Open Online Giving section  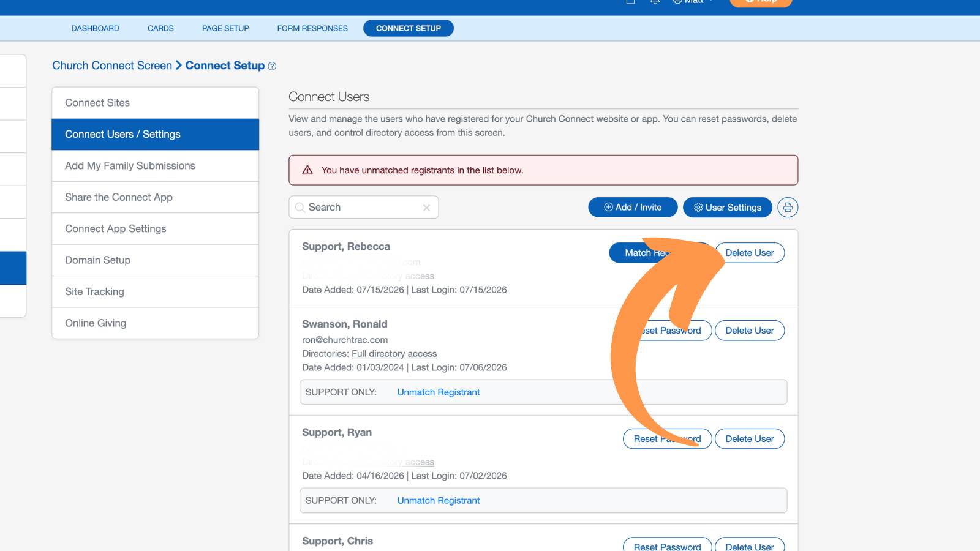156,323
